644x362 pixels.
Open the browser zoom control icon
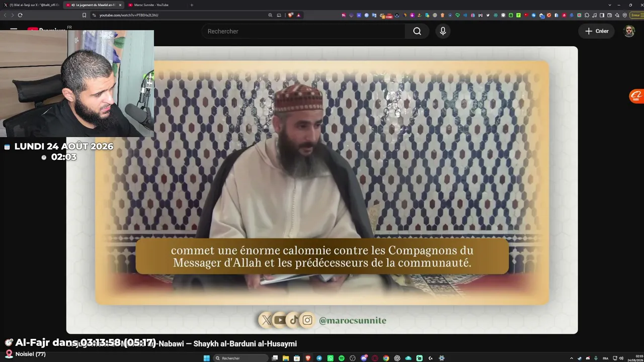pos(271,15)
